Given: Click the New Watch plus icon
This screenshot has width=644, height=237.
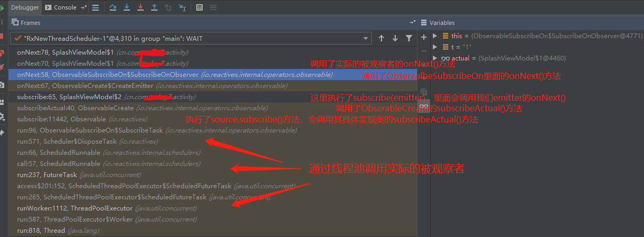Looking at the screenshot, I should (423, 38).
